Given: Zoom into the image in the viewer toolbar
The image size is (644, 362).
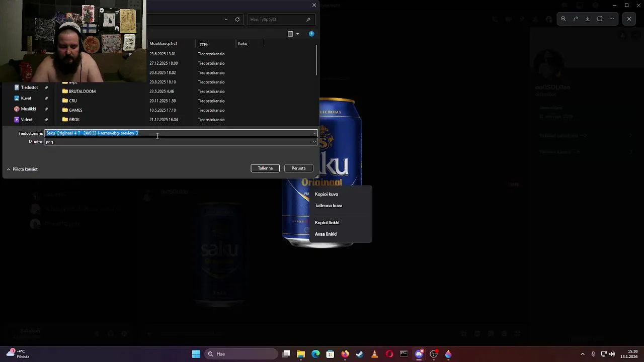Looking at the screenshot, I should [563, 19].
